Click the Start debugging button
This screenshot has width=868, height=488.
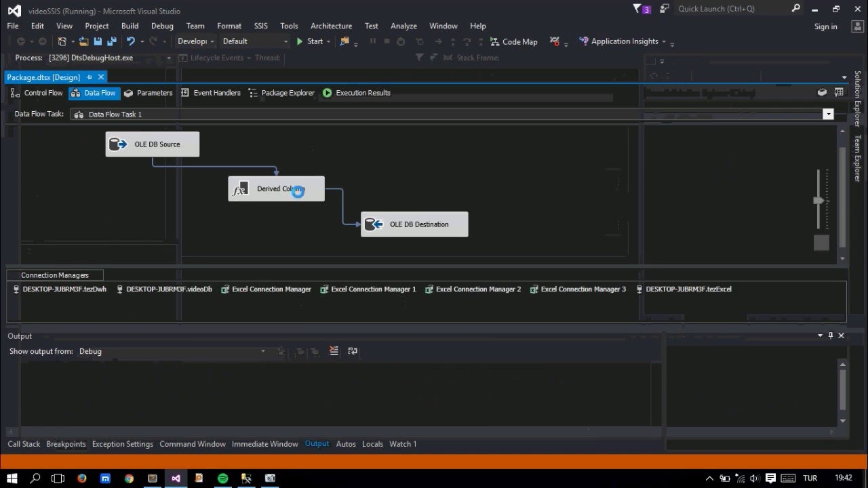pyautogui.click(x=310, y=41)
